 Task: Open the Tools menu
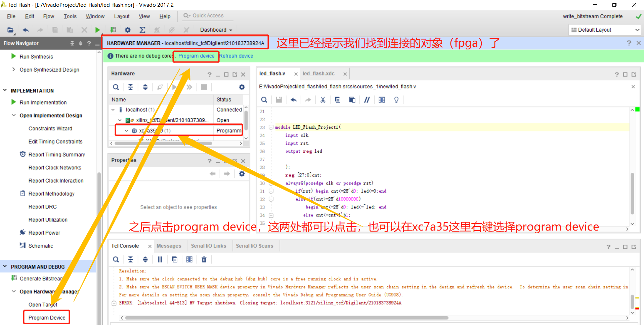tap(70, 16)
